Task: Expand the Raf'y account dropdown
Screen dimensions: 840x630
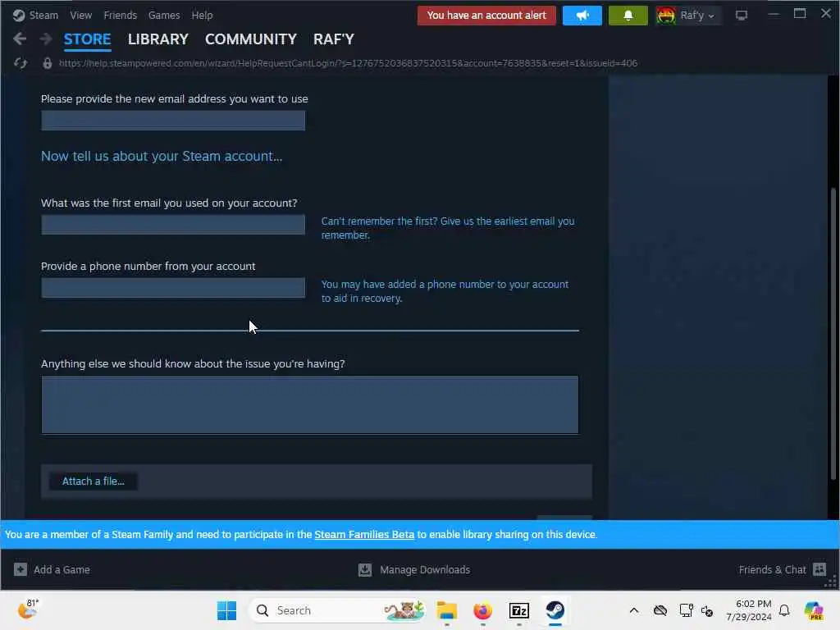Action: click(698, 15)
